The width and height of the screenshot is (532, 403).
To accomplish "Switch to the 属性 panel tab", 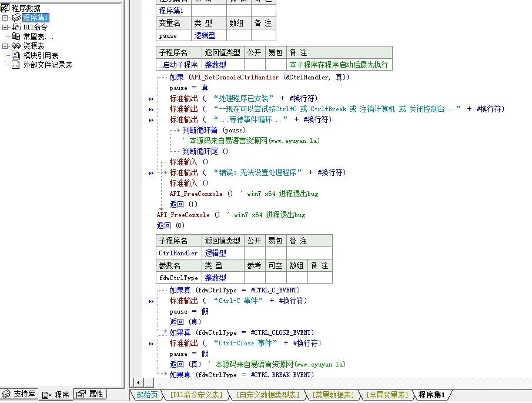I will point(91,394).
